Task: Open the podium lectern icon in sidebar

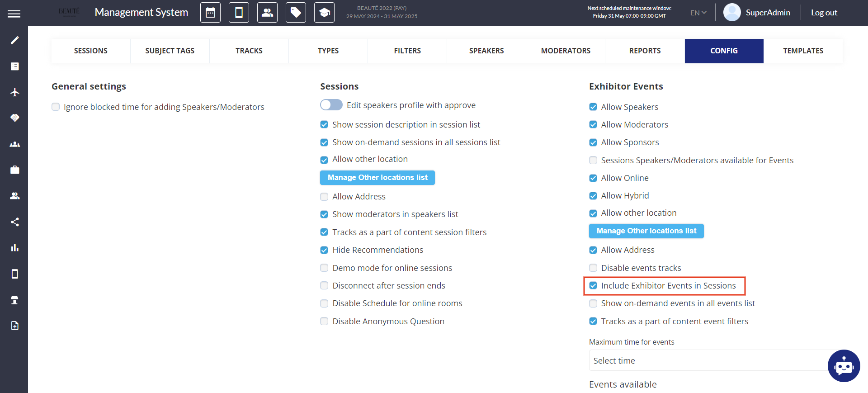Action: tap(14, 300)
